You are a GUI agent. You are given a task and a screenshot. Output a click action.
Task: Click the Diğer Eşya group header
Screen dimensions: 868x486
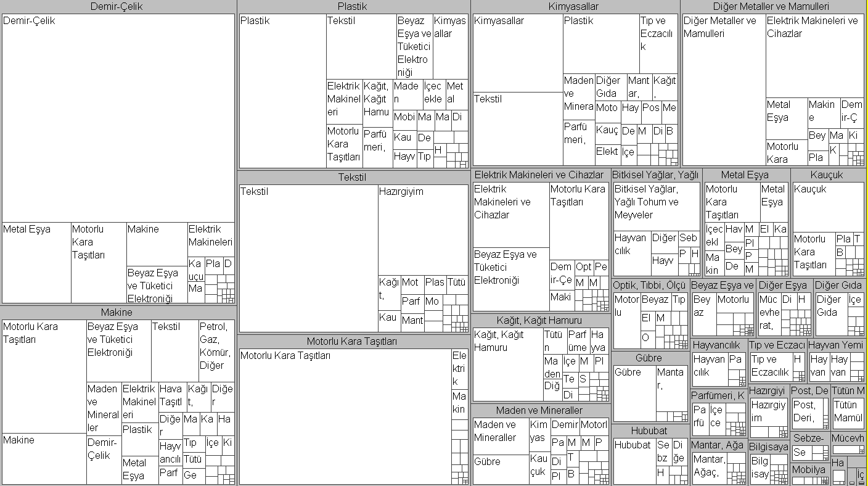tap(784, 285)
